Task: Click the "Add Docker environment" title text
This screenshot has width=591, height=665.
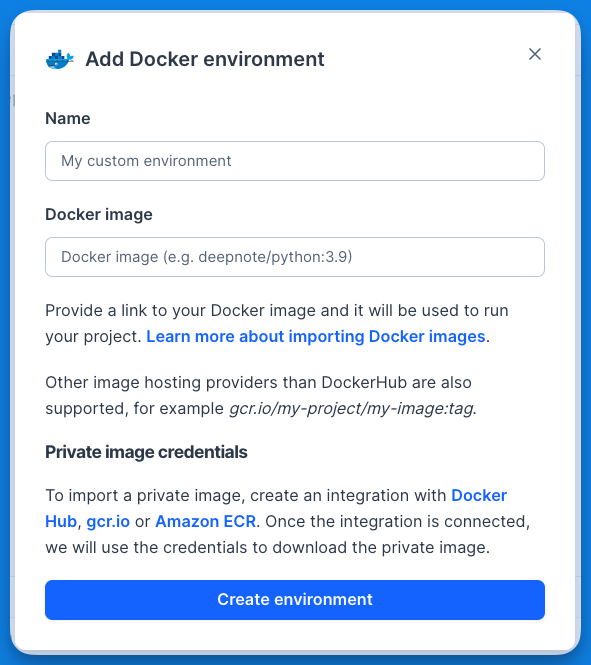Action: [205, 59]
